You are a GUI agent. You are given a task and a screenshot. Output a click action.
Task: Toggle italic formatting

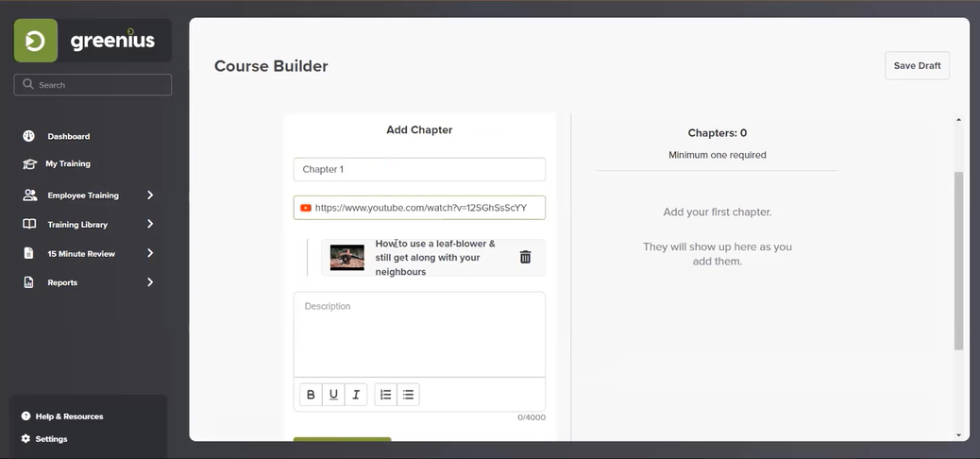[356, 395]
